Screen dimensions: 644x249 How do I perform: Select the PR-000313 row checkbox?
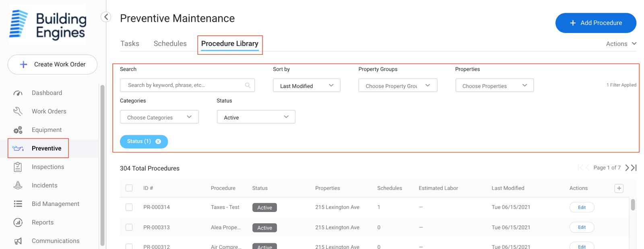(129, 227)
